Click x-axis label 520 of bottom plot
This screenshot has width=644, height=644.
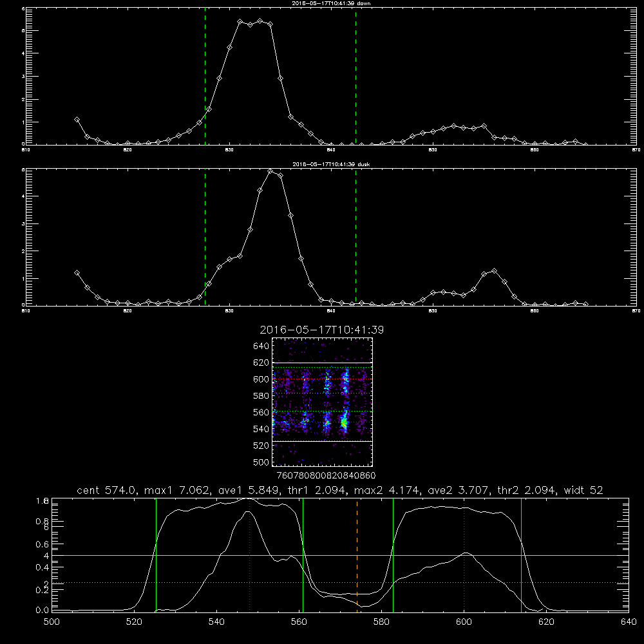135,622
